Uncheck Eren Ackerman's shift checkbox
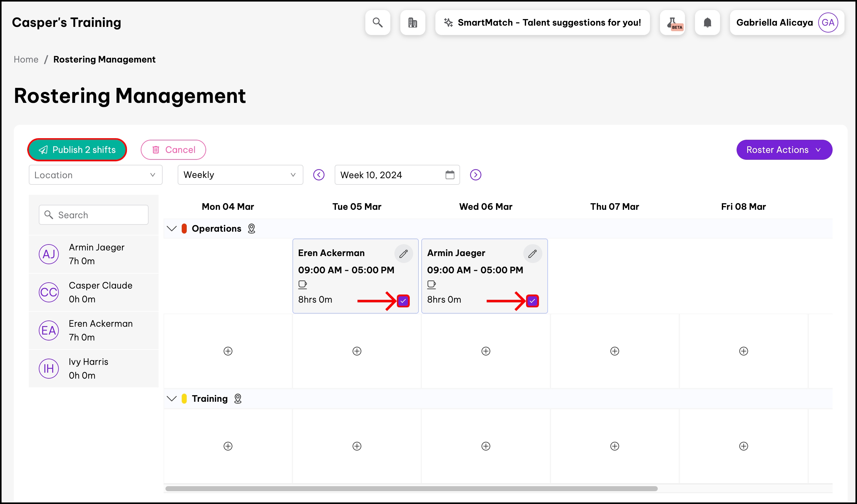 click(403, 301)
